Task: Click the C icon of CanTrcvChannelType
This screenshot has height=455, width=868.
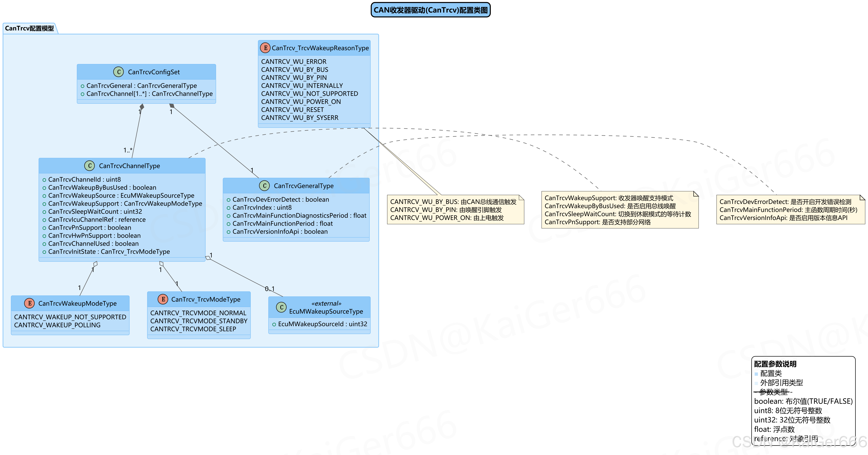Action: tap(89, 165)
